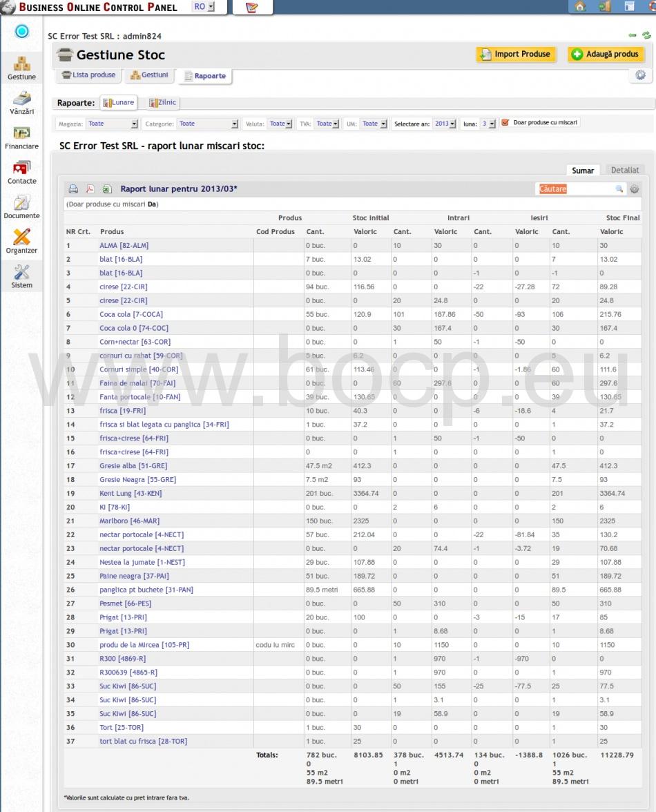656x812 pixels.
Task: Open the RO language selector
Action: point(204,7)
